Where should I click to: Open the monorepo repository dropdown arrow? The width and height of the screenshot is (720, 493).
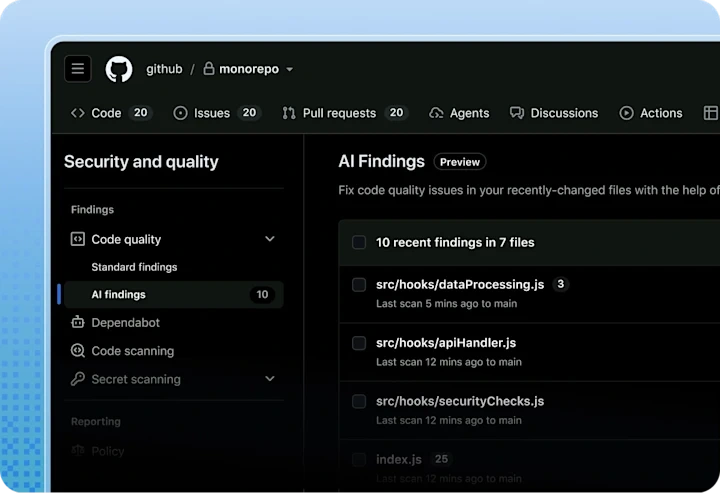(290, 69)
